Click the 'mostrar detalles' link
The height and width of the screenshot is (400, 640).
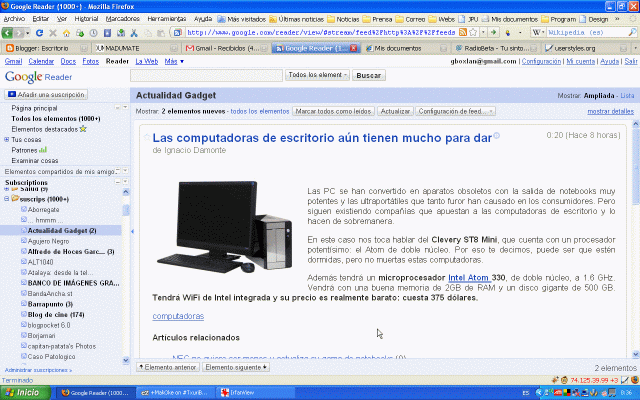(x=611, y=111)
